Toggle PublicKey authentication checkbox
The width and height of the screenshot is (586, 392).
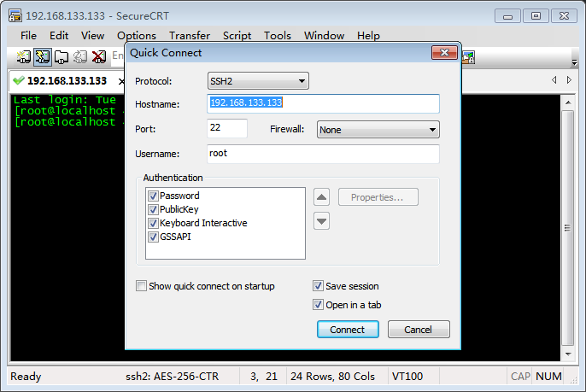click(153, 209)
